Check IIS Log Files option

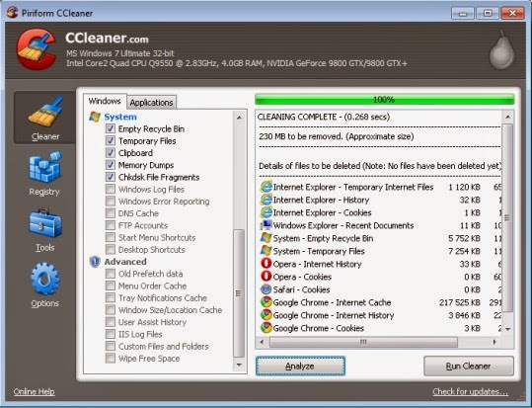pyautogui.click(x=111, y=334)
